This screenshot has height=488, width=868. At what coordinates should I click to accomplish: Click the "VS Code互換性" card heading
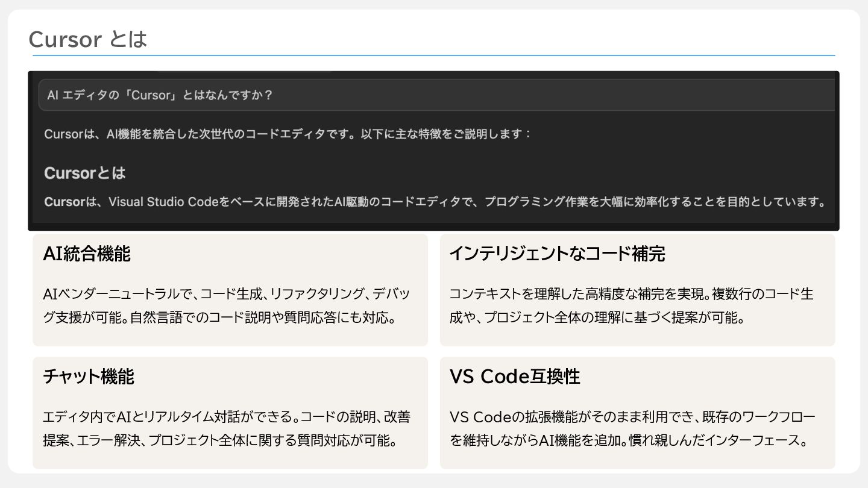click(x=515, y=377)
